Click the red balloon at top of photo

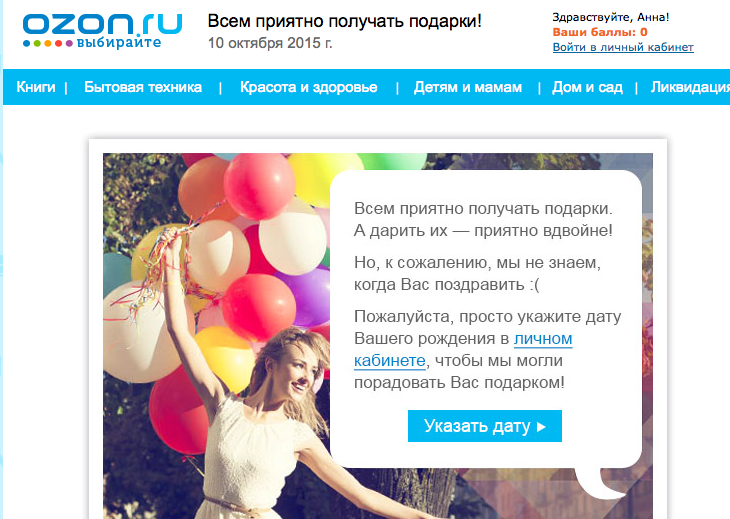point(259,186)
